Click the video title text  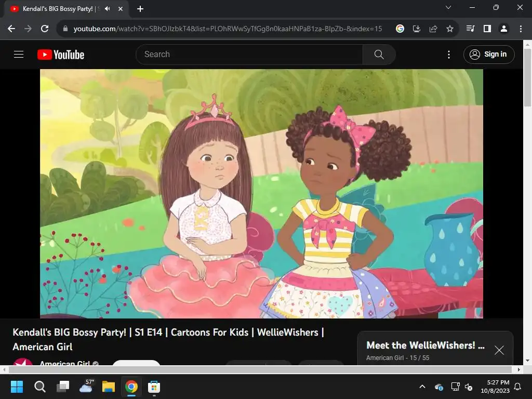168,339
